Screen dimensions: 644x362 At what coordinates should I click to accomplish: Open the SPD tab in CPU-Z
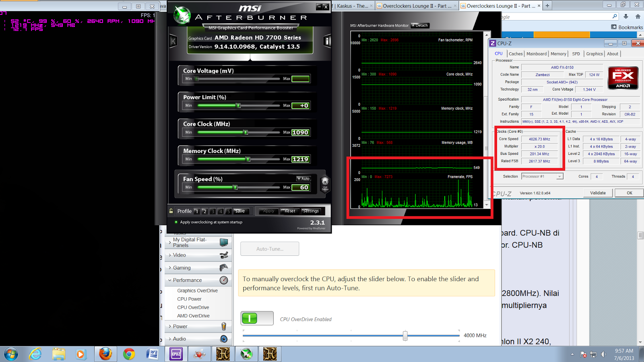tap(576, 53)
